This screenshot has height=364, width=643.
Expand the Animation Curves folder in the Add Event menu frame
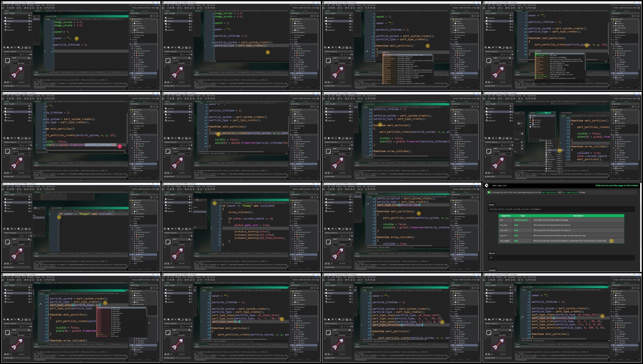pyautogui.click(x=611, y=126)
